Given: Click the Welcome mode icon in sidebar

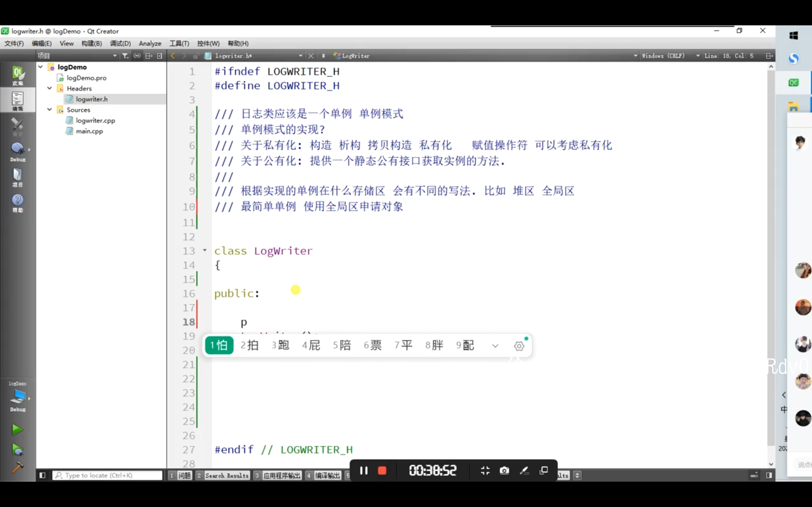Looking at the screenshot, I should click(x=17, y=75).
